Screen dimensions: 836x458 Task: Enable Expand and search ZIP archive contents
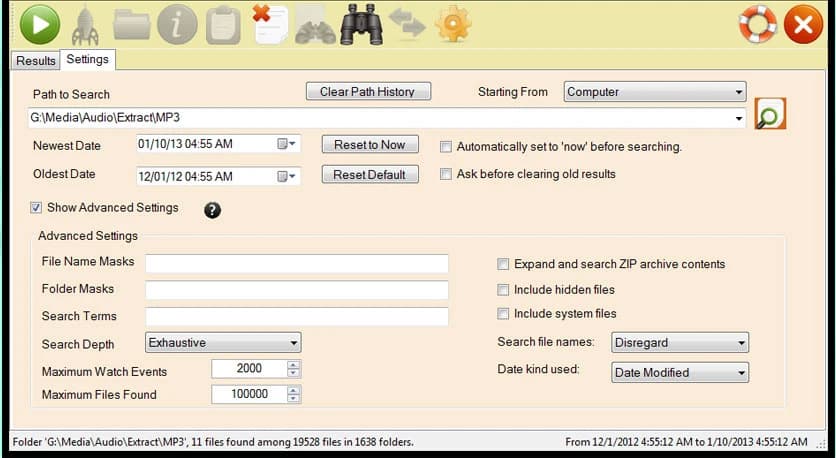[503, 264]
